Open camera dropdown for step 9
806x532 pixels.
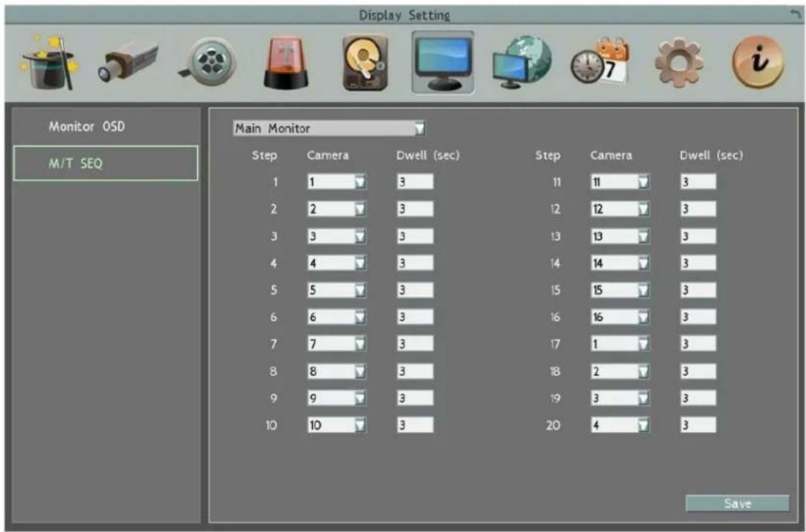pos(337,398)
